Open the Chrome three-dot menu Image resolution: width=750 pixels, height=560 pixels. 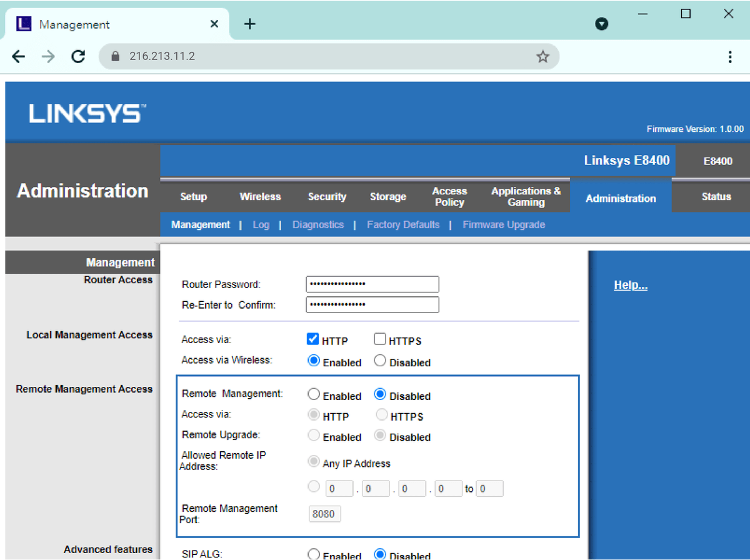coord(729,57)
